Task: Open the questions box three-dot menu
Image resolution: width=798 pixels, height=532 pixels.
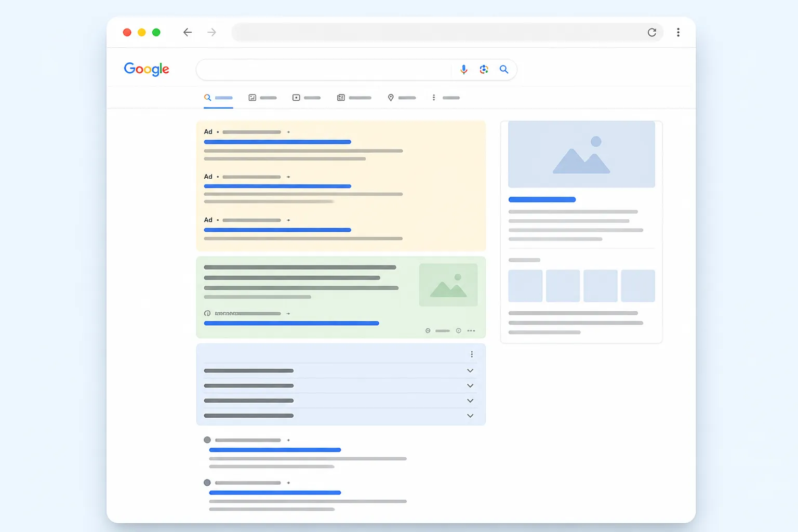Action: [x=472, y=354]
